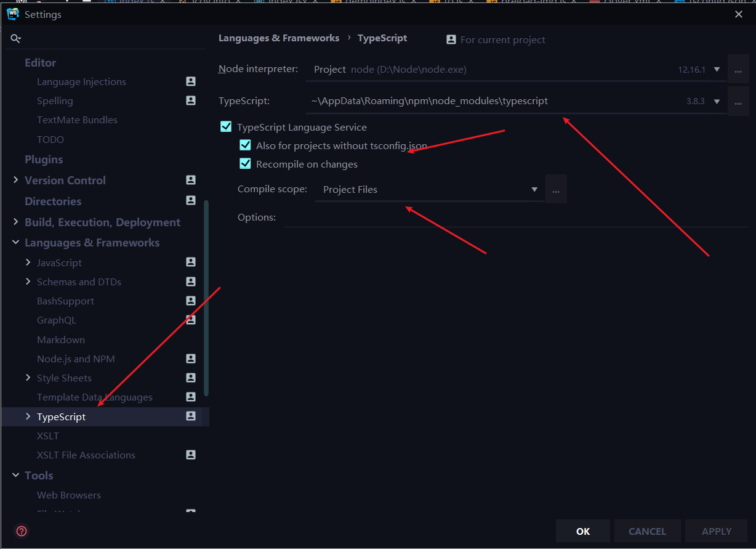Click the help question mark icon
The width and height of the screenshot is (756, 549).
22,531
